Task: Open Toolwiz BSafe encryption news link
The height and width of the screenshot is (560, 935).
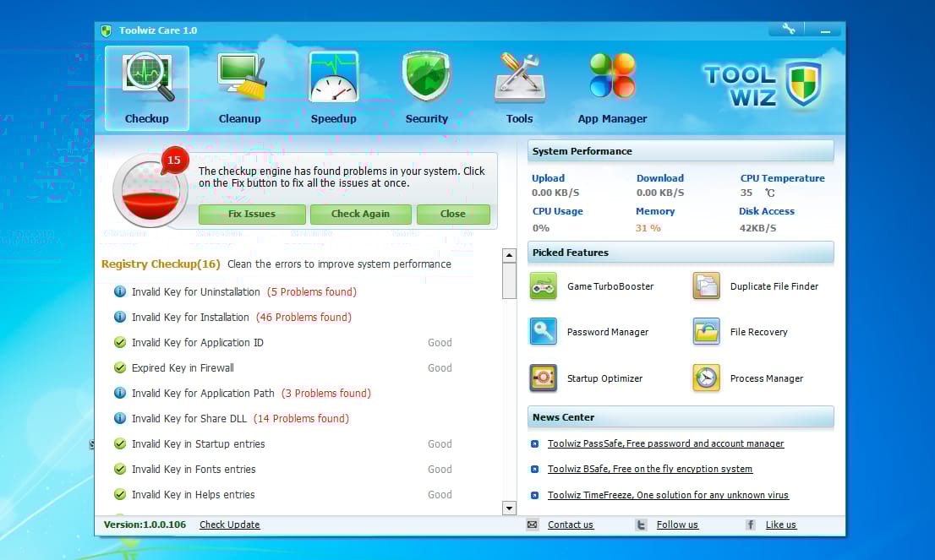Action: click(650, 470)
